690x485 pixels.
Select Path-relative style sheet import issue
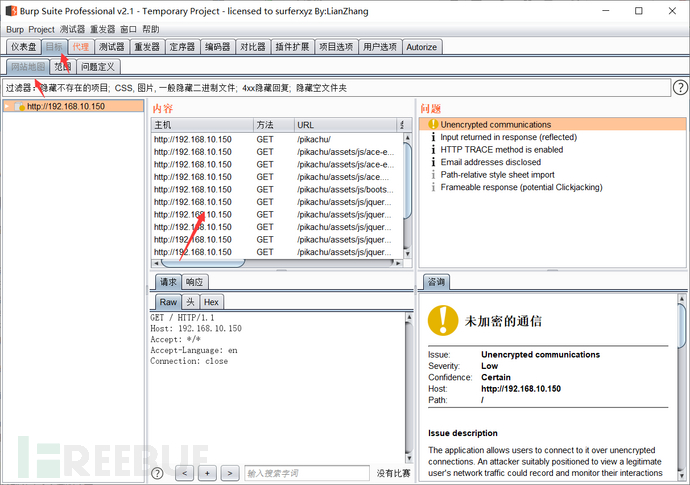click(552, 175)
